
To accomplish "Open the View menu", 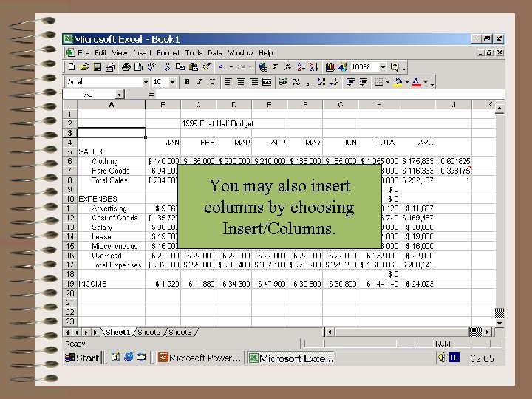I will 120,53.
